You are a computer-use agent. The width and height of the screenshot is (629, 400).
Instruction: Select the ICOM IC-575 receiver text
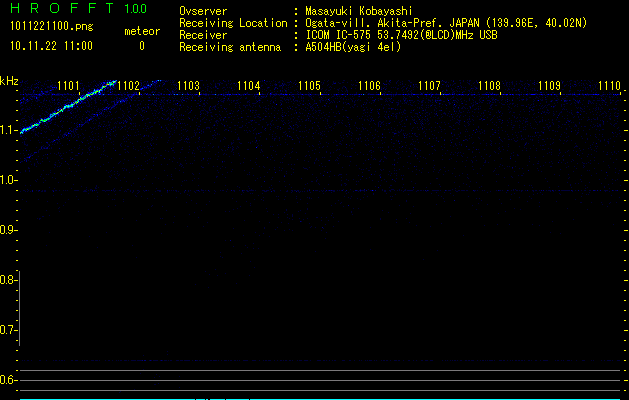pyautogui.click(x=401, y=35)
